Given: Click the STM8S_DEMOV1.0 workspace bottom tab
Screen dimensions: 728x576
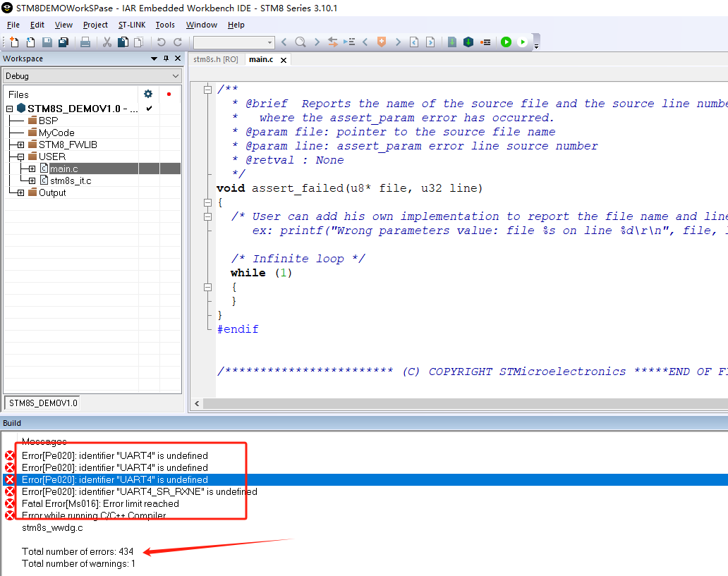Looking at the screenshot, I should (43, 403).
